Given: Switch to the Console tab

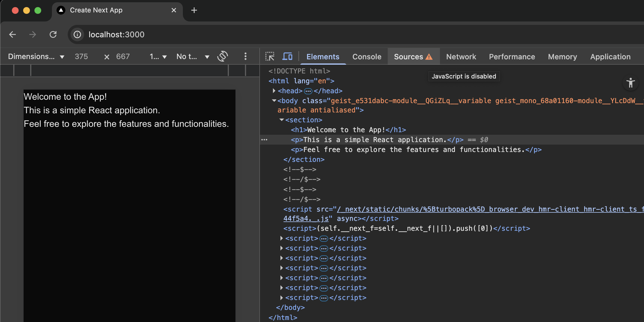Looking at the screenshot, I should tap(367, 57).
